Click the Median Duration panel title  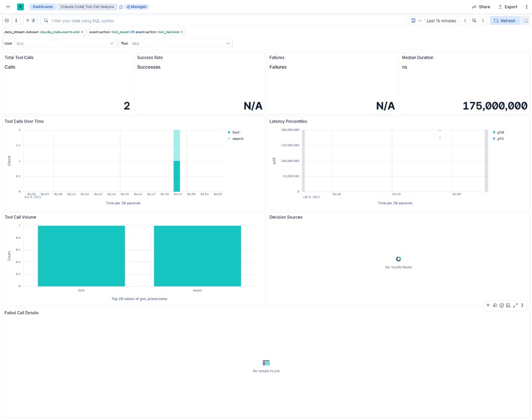417,58
